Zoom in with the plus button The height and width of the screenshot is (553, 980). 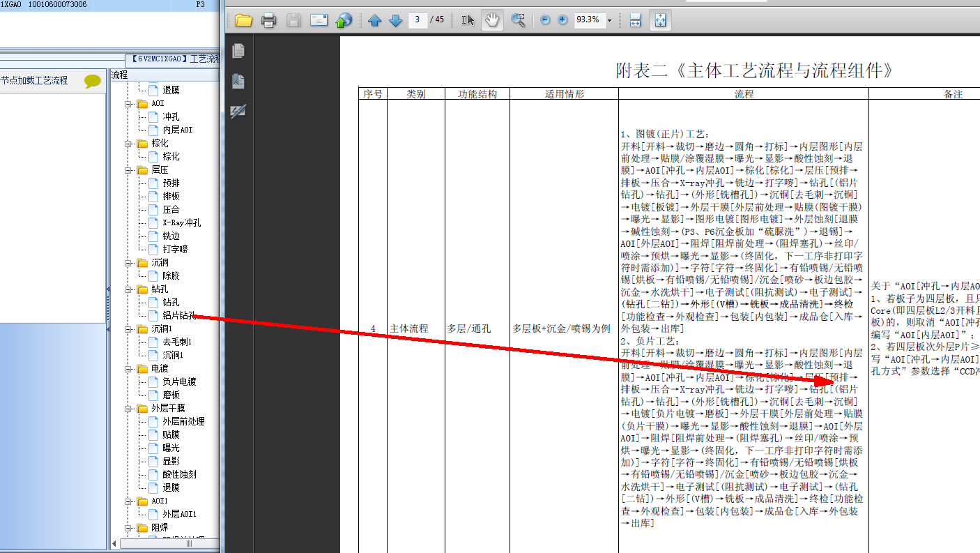pos(563,20)
